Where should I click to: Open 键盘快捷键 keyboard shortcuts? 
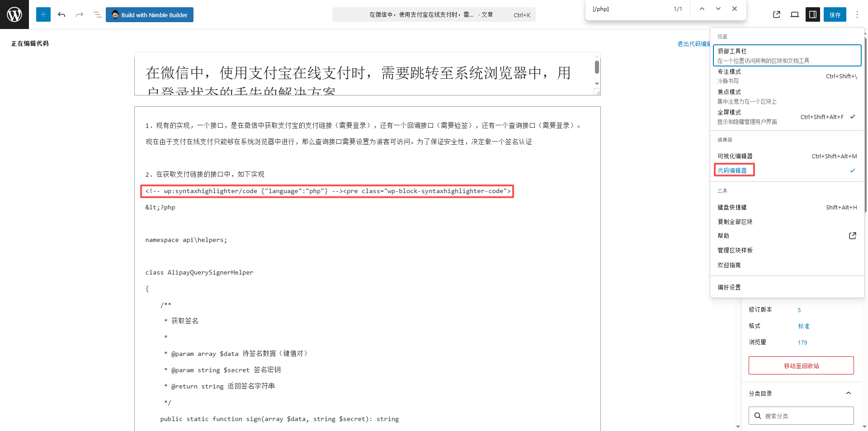(787, 207)
